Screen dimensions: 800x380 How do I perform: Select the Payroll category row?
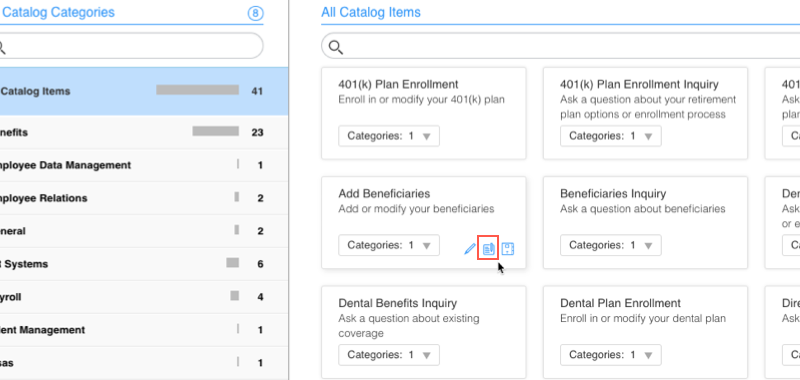[x=144, y=297]
